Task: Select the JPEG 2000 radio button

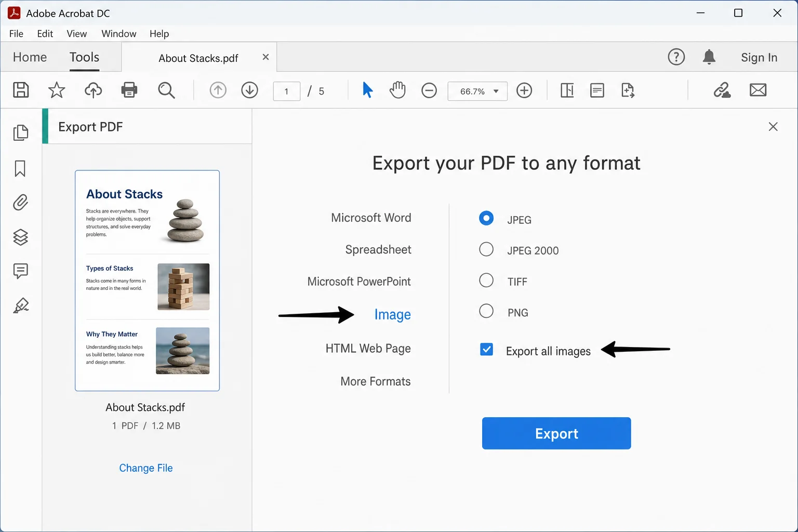Action: point(486,249)
